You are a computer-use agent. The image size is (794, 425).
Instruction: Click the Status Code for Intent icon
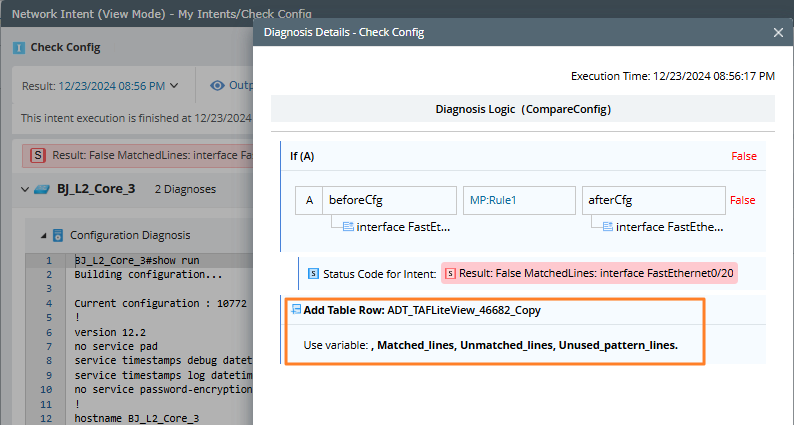tap(314, 273)
